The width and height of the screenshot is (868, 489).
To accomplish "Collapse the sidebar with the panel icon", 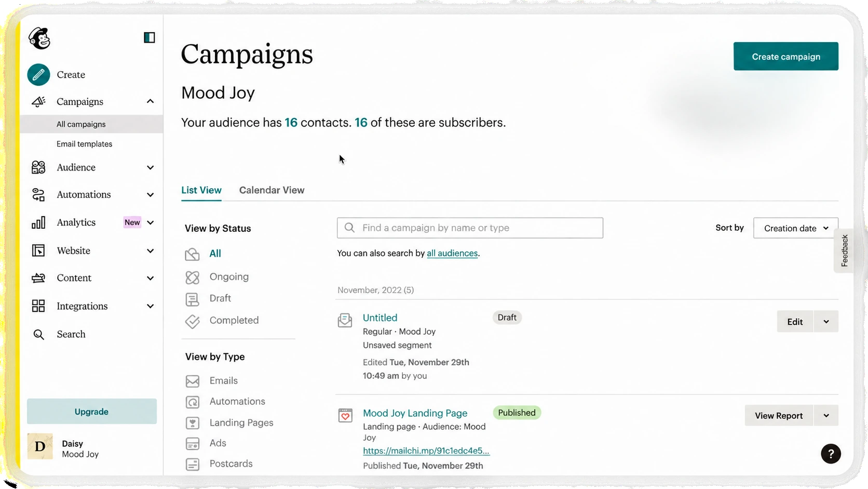I will (x=150, y=37).
